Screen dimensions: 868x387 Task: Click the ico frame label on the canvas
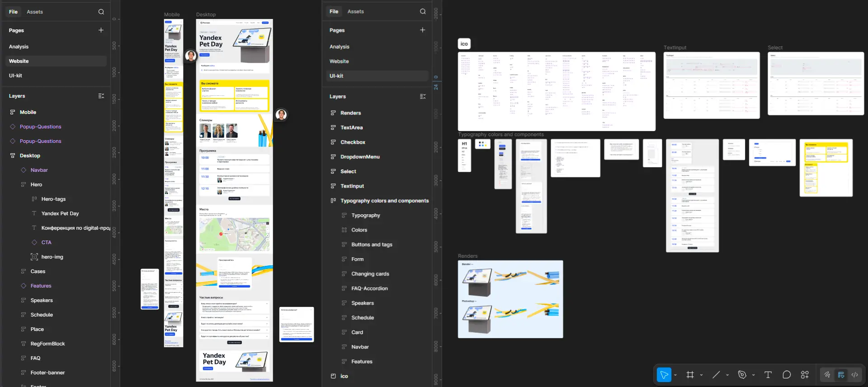pos(464,44)
